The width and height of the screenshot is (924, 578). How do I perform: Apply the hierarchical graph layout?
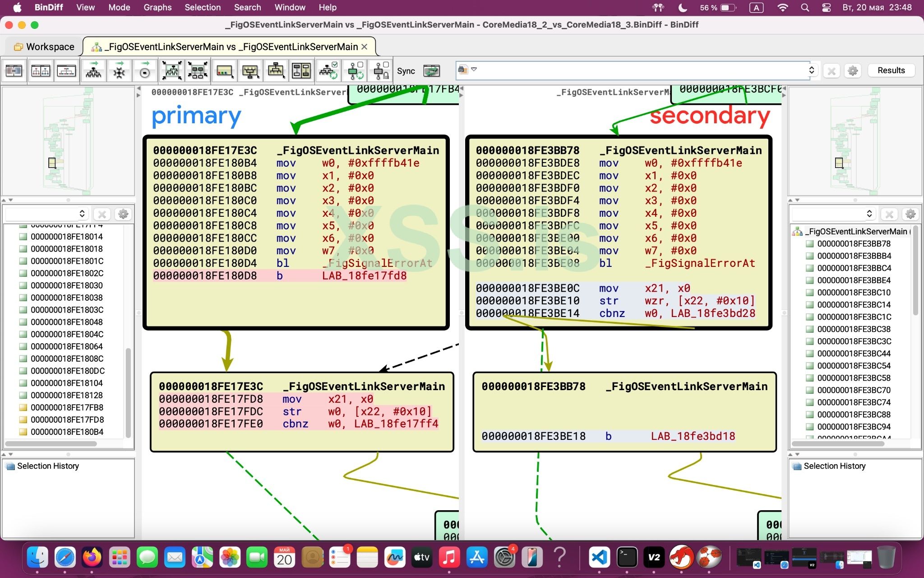[x=93, y=71]
